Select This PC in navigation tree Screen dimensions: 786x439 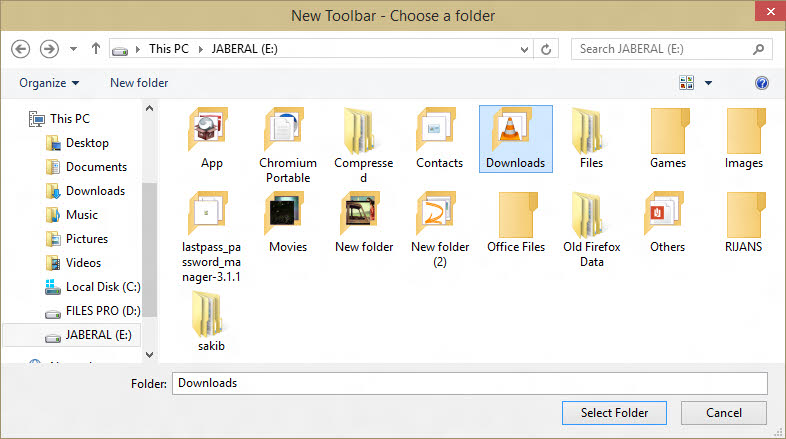59,119
